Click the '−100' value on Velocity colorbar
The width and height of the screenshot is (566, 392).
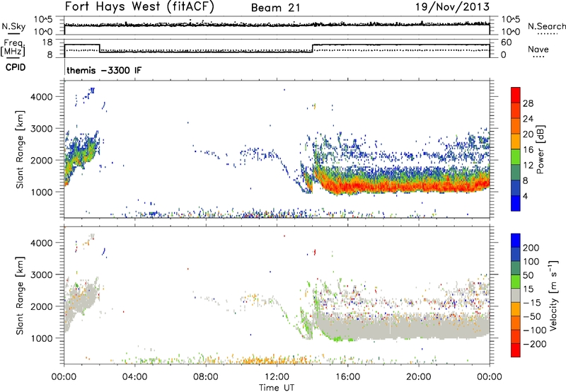(x=534, y=330)
